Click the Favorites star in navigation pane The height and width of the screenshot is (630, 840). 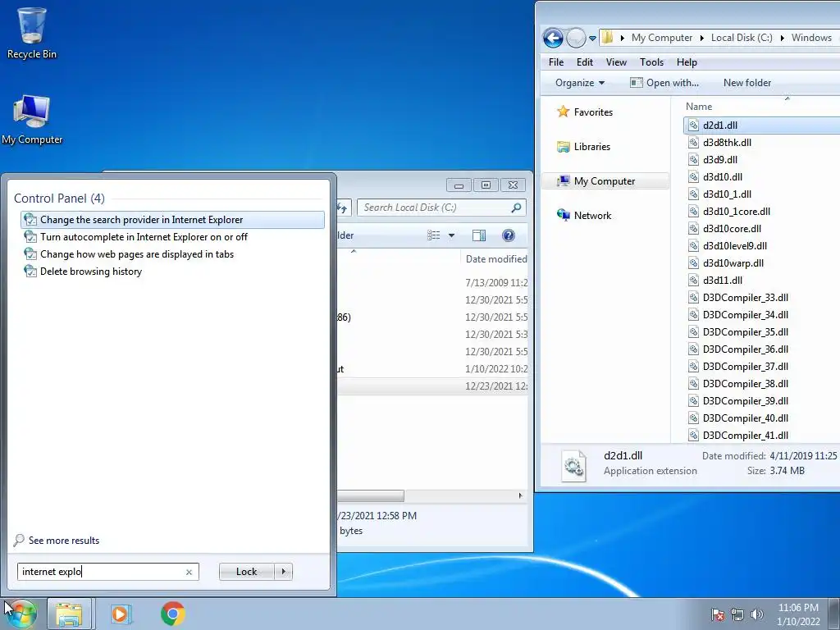tap(563, 112)
